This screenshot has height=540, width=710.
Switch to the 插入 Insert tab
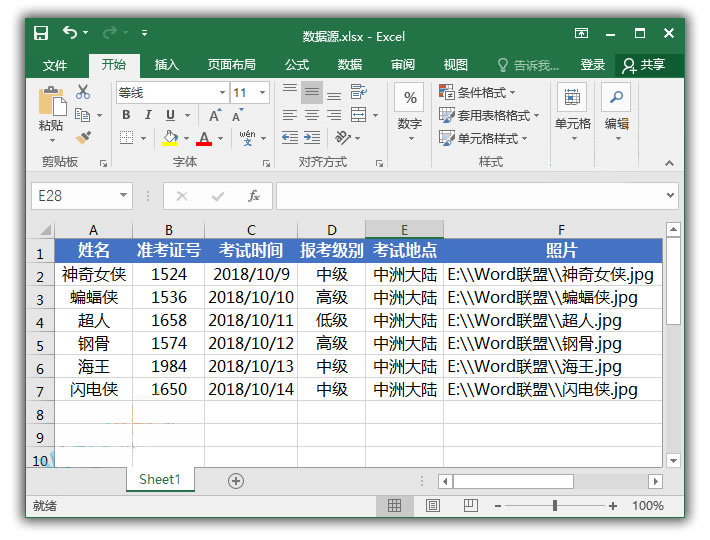[x=167, y=65]
